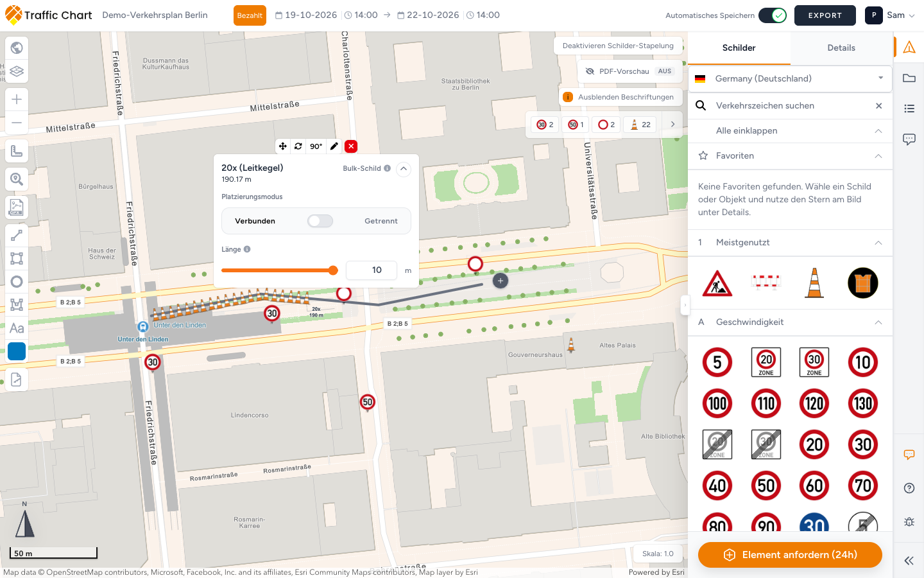Select the text tool labeled Aa
This screenshot has width=924, height=578.
pos(17,328)
